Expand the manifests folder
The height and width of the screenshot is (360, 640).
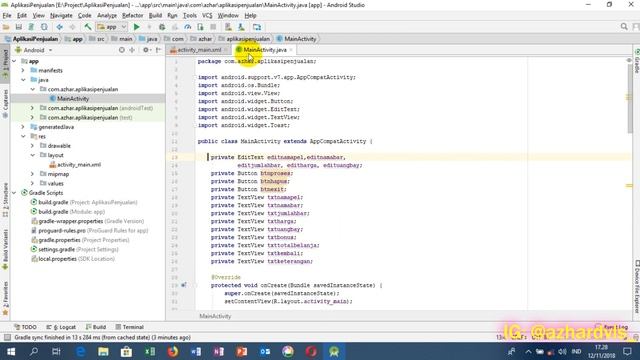(23, 71)
